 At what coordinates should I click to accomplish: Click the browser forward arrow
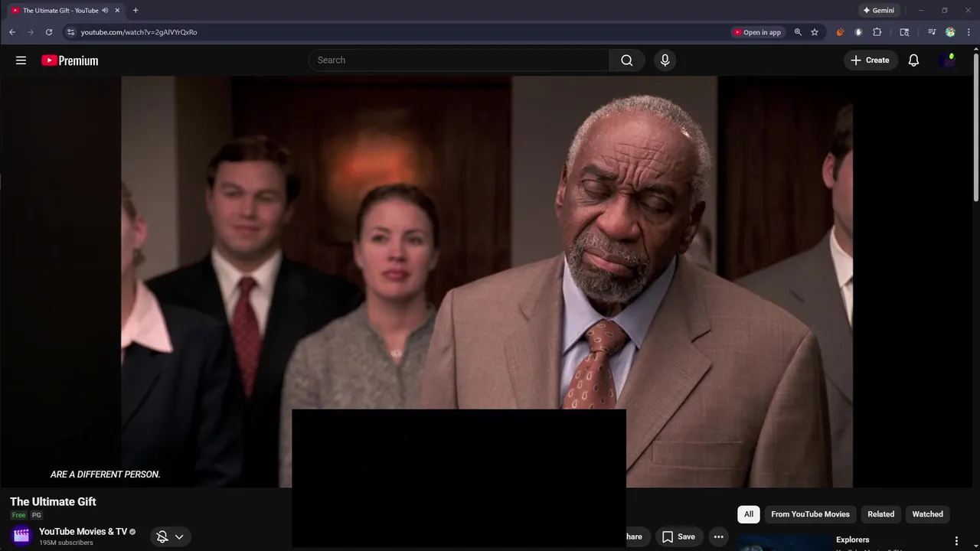pos(31,32)
